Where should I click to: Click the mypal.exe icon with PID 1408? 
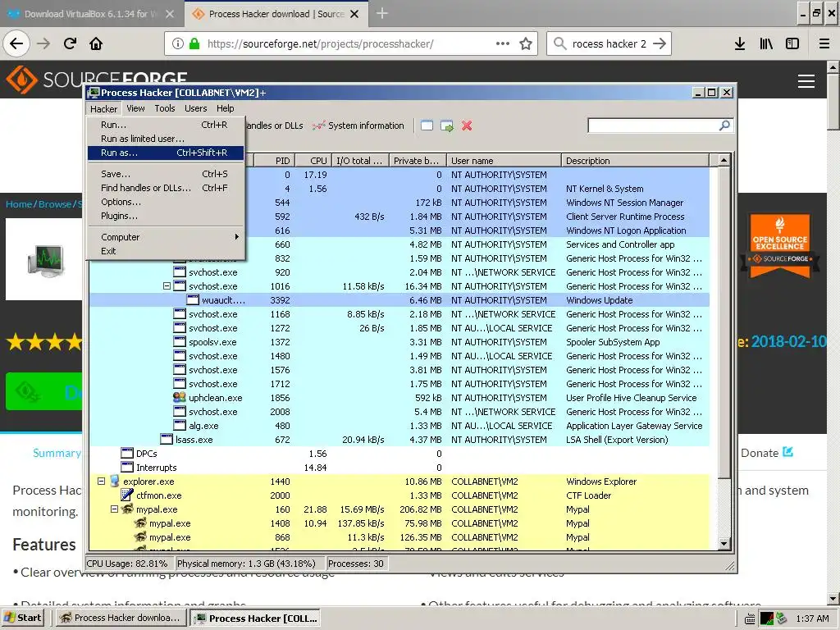[x=139, y=523]
